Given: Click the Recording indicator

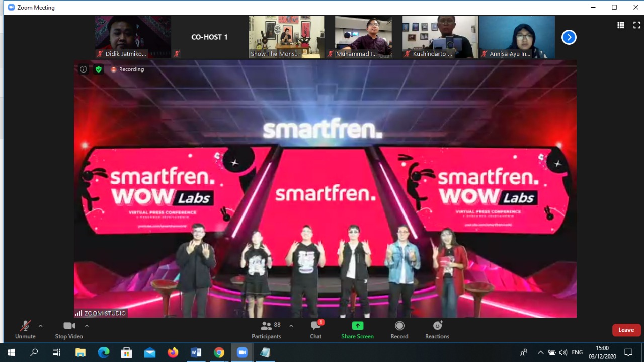Looking at the screenshot, I should pyautogui.click(x=127, y=69).
